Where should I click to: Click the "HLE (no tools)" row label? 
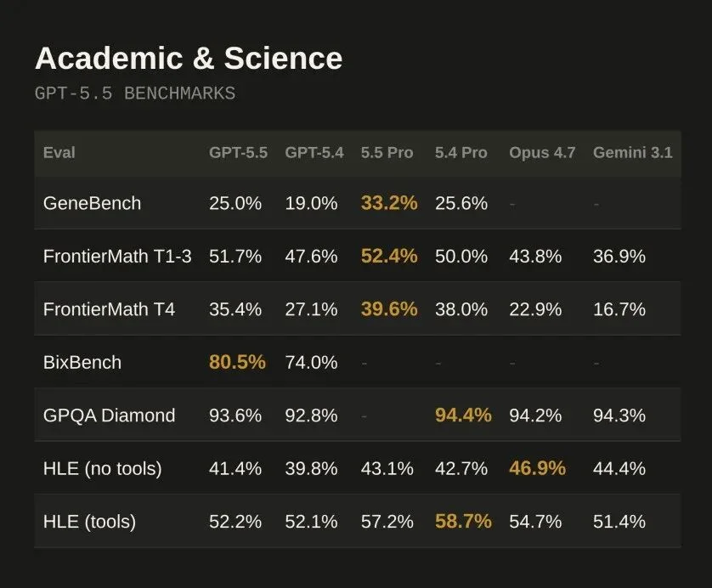pos(102,468)
